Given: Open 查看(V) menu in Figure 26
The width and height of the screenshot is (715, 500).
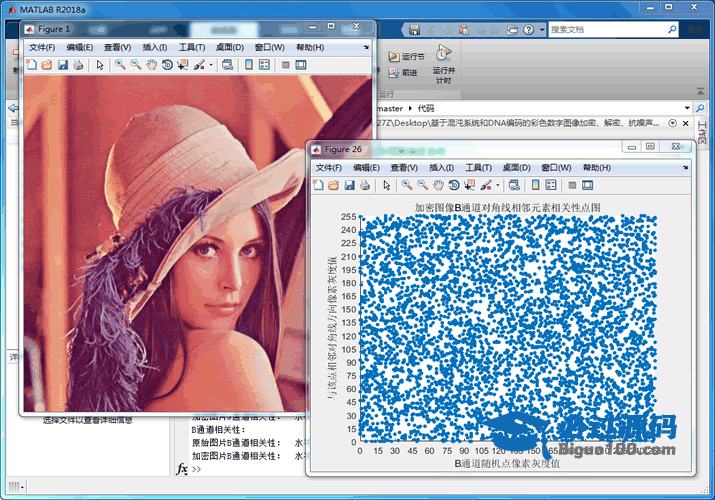Looking at the screenshot, I should pyautogui.click(x=404, y=168).
